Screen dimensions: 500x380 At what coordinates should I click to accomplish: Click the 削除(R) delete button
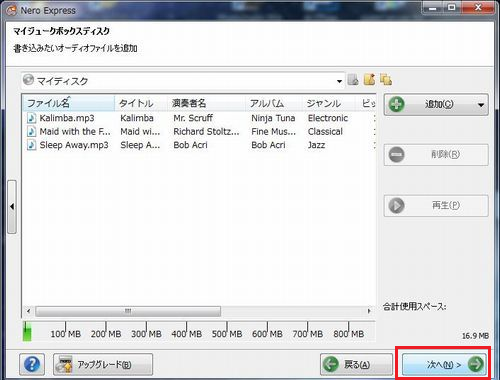click(436, 155)
